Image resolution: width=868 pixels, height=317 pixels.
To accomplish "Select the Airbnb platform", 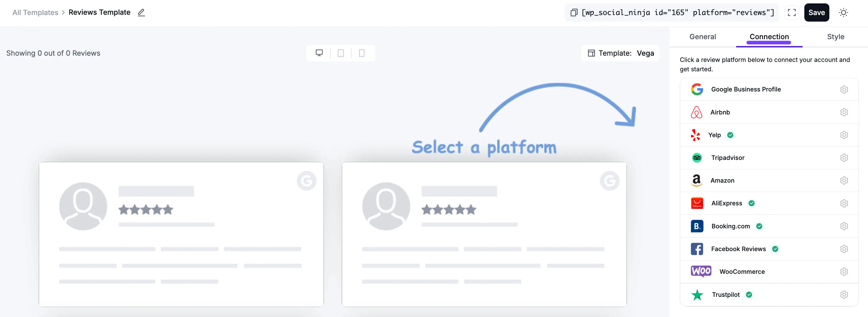I will pyautogui.click(x=720, y=112).
